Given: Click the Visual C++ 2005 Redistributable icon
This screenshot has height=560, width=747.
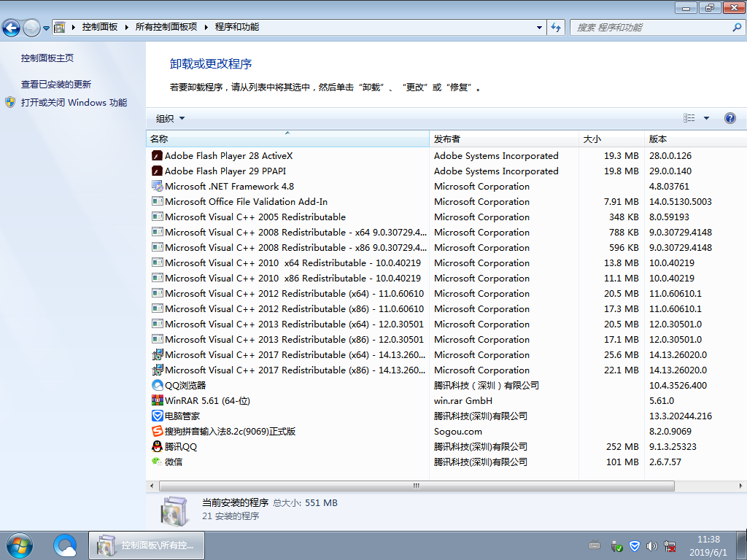Looking at the screenshot, I should [158, 217].
